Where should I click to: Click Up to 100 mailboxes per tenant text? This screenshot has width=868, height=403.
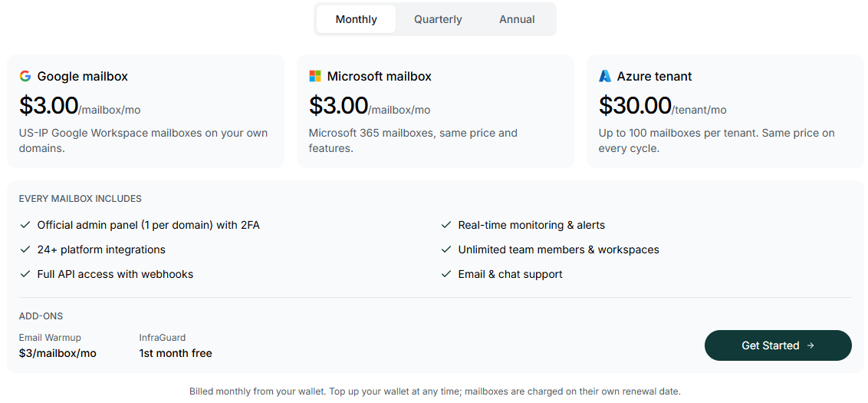pos(717,140)
